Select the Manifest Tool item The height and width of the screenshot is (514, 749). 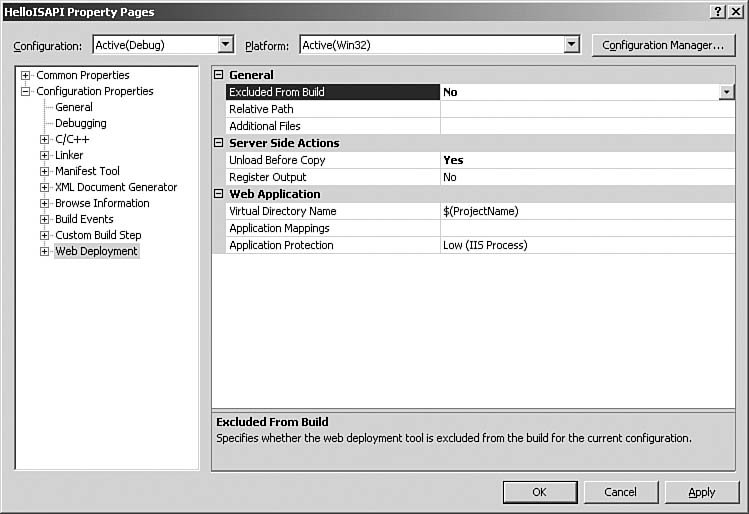click(87, 171)
